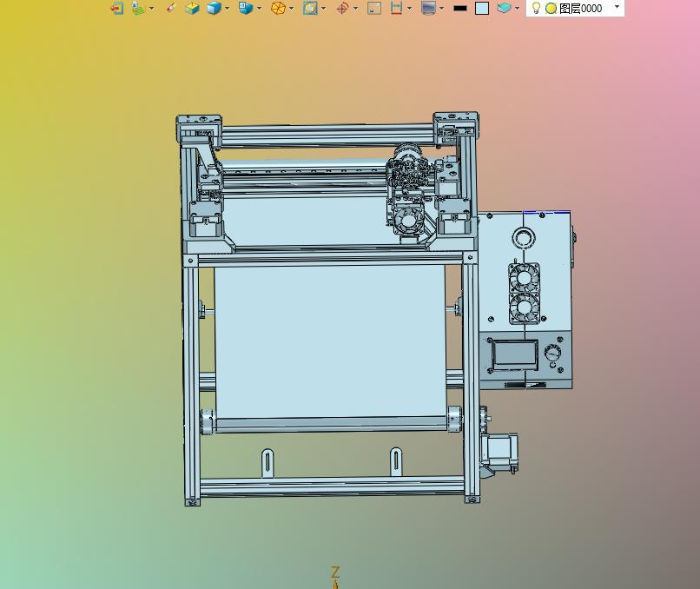The height and width of the screenshot is (589, 700).
Task: Select the large print bed plate in the model
Action: (330, 341)
